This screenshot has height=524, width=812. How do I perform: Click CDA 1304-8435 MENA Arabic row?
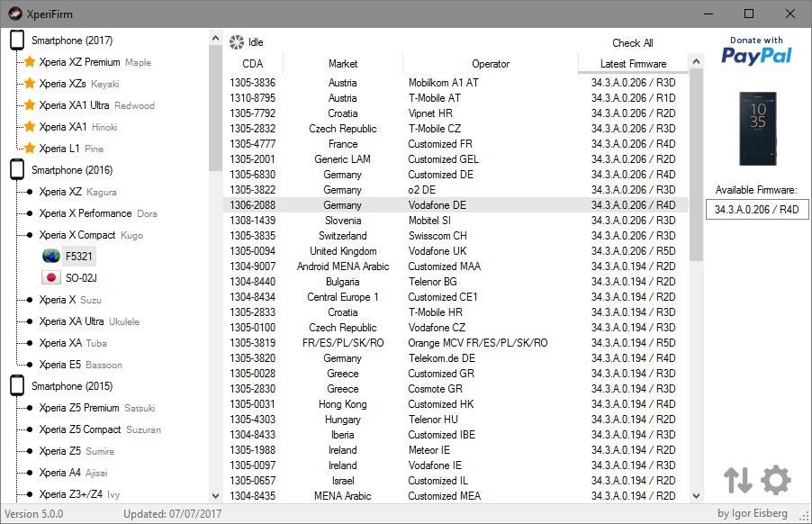[456, 495]
